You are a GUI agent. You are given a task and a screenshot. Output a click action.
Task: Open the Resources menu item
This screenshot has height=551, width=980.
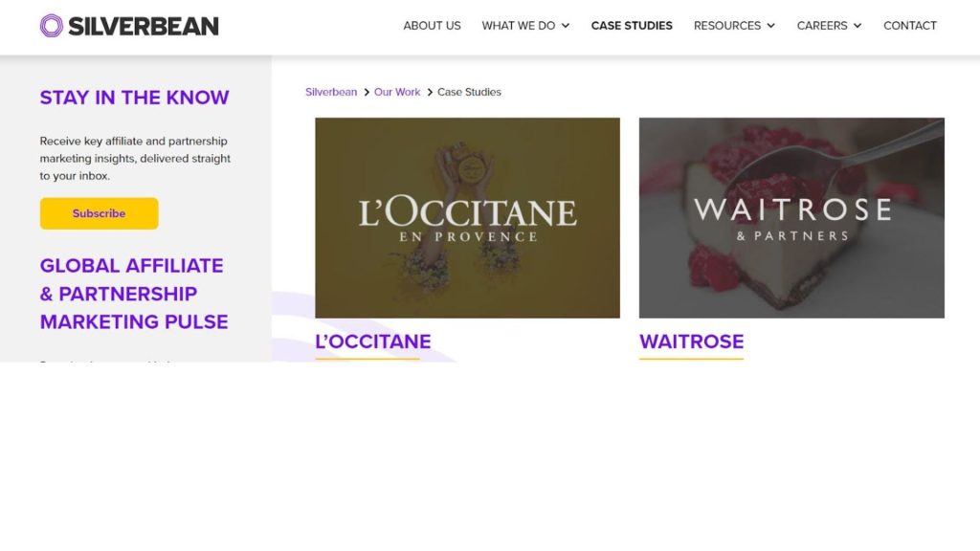click(727, 26)
